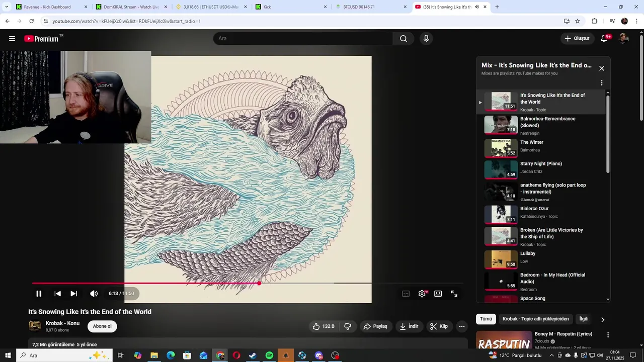Share the video via Paylaş
The width and height of the screenshot is (644, 362).
[x=375, y=326]
